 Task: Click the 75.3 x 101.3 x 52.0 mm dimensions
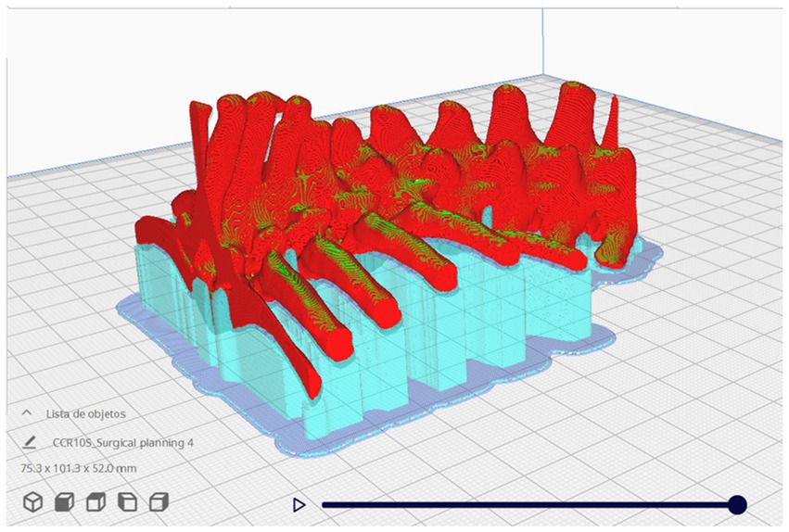coord(79,468)
